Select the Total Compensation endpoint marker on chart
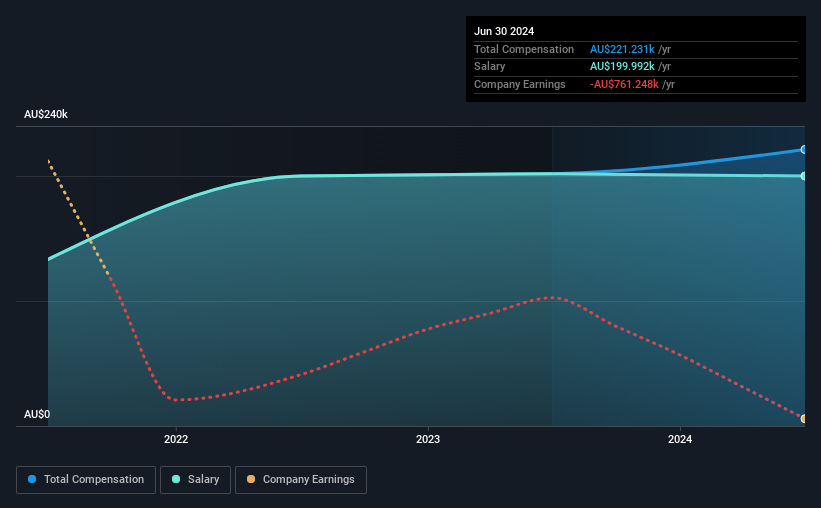821x508 pixels. pos(803,150)
